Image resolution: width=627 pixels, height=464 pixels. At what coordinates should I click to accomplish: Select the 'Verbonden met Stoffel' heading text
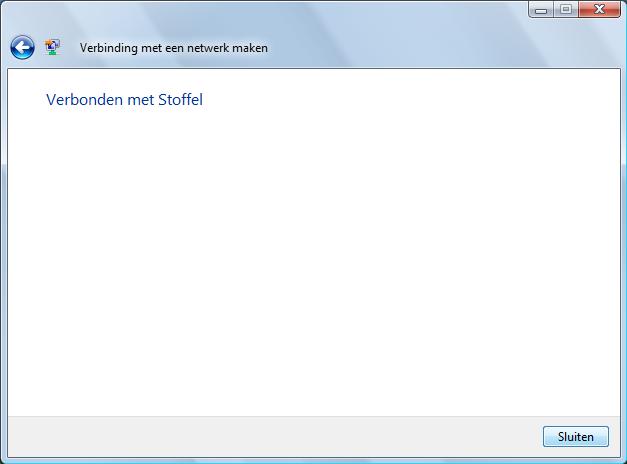(x=124, y=100)
